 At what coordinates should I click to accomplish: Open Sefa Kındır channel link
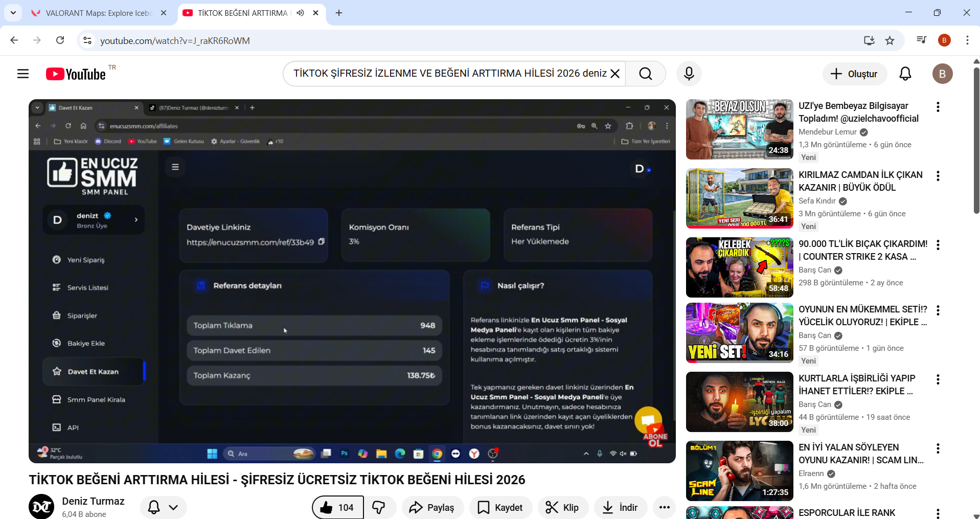(817, 201)
